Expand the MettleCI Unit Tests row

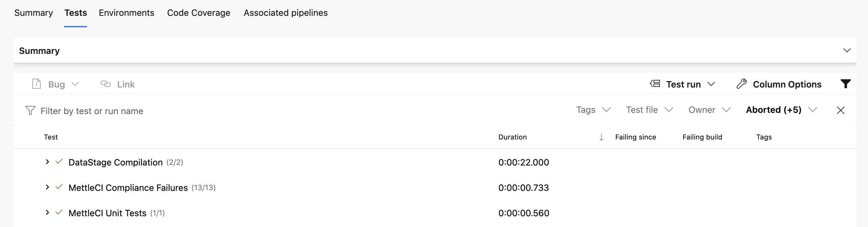coord(48,212)
